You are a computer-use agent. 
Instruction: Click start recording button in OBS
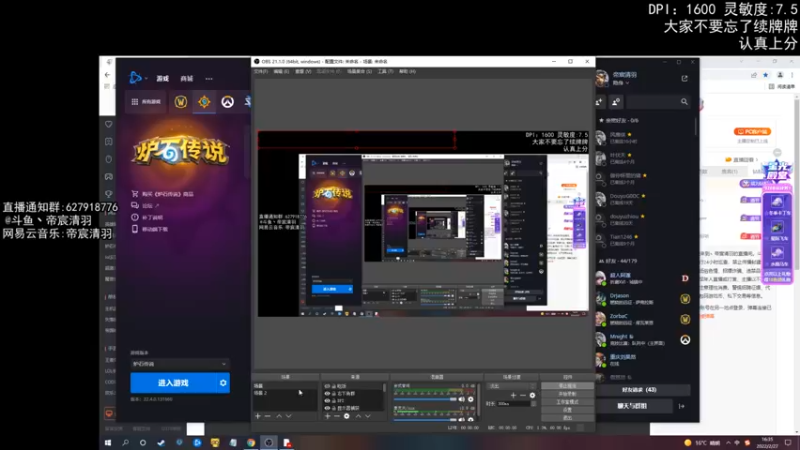click(x=567, y=394)
